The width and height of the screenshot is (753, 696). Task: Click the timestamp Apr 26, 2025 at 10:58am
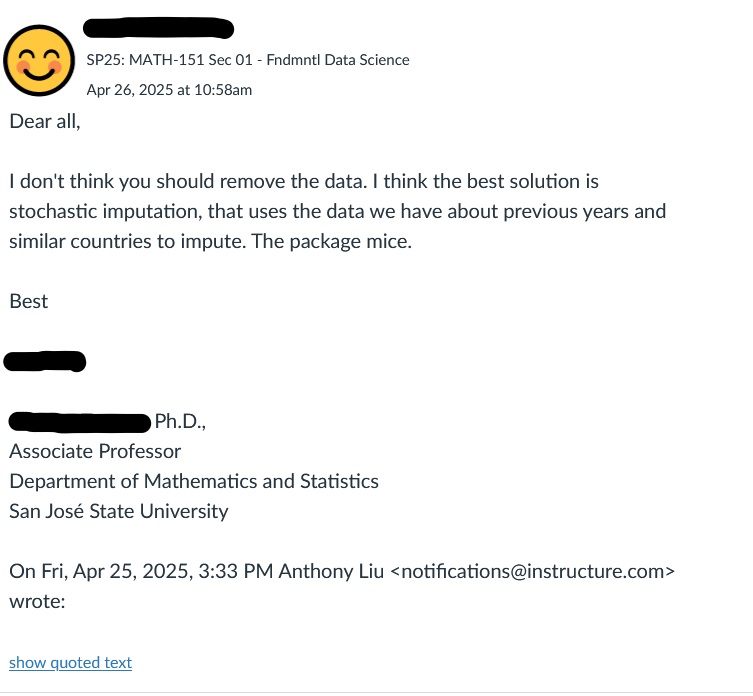point(169,90)
